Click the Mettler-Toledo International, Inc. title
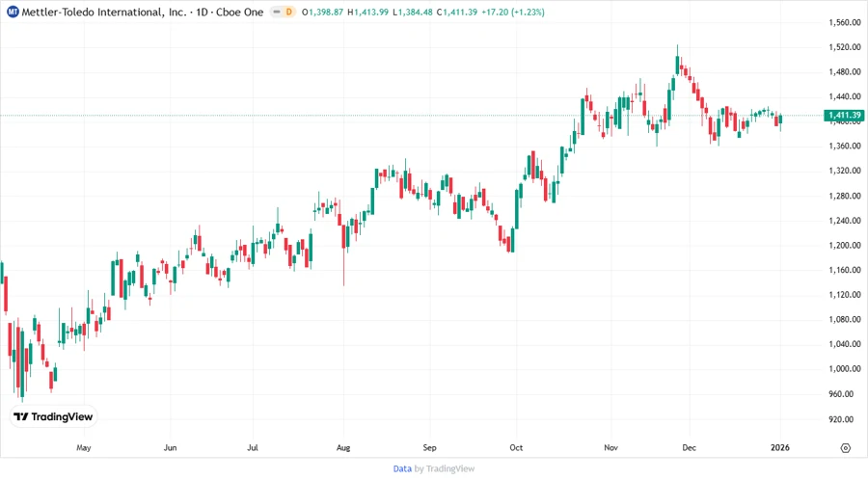Screen dimensions: 868x480 tap(104, 13)
